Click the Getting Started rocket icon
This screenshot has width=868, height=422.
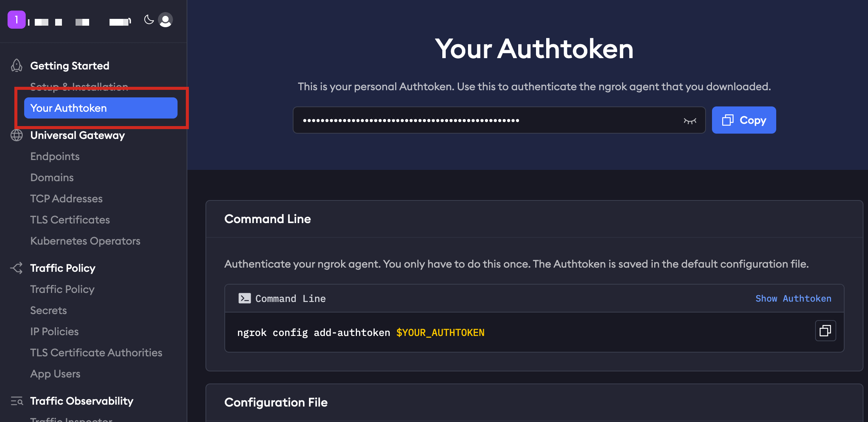17,66
